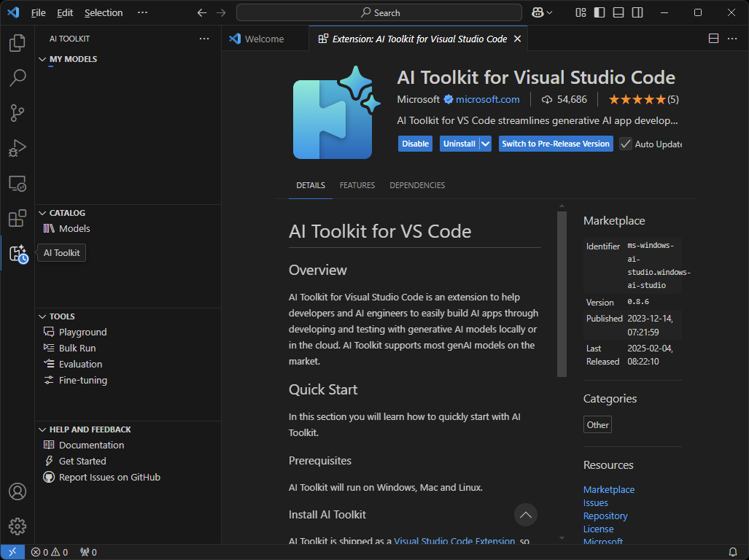Open Remote Explorer view icon
The image size is (749, 560).
(x=17, y=183)
